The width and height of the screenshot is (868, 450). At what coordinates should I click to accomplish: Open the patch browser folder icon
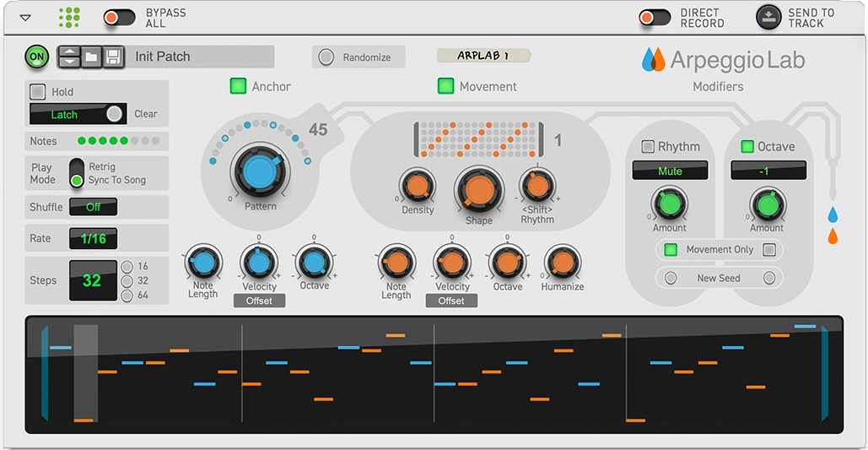[91, 57]
